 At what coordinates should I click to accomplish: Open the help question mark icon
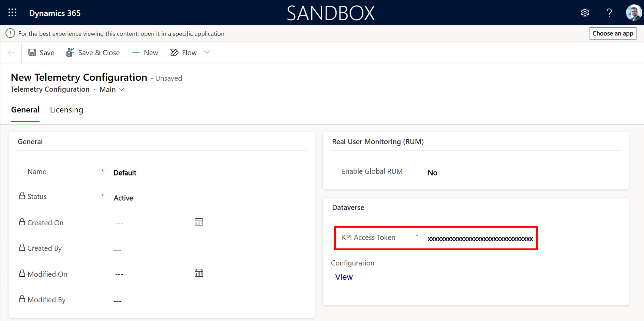pyautogui.click(x=609, y=13)
